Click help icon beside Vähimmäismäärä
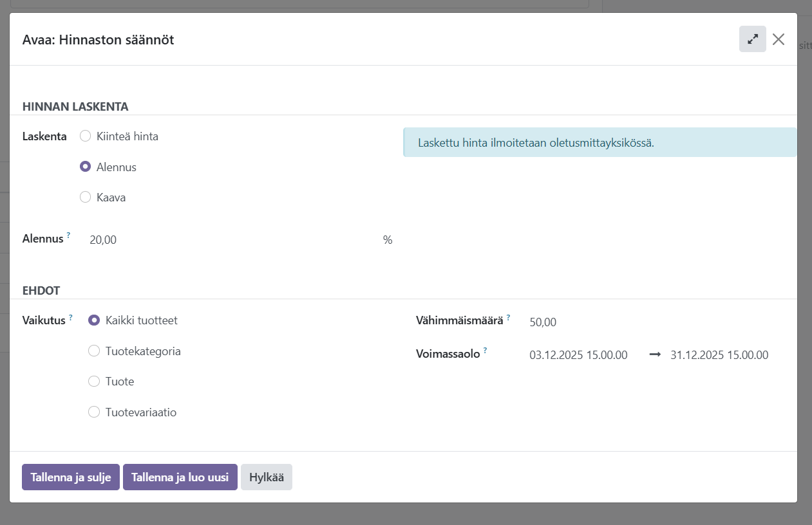Viewport: 812px width, 525px height. [x=508, y=317]
